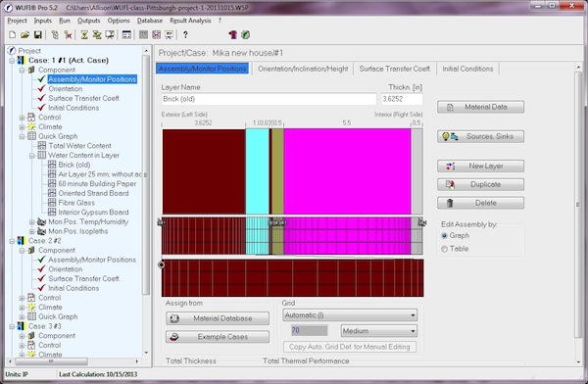Open the Project menu
The image size is (588, 384).
click(x=17, y=21)
